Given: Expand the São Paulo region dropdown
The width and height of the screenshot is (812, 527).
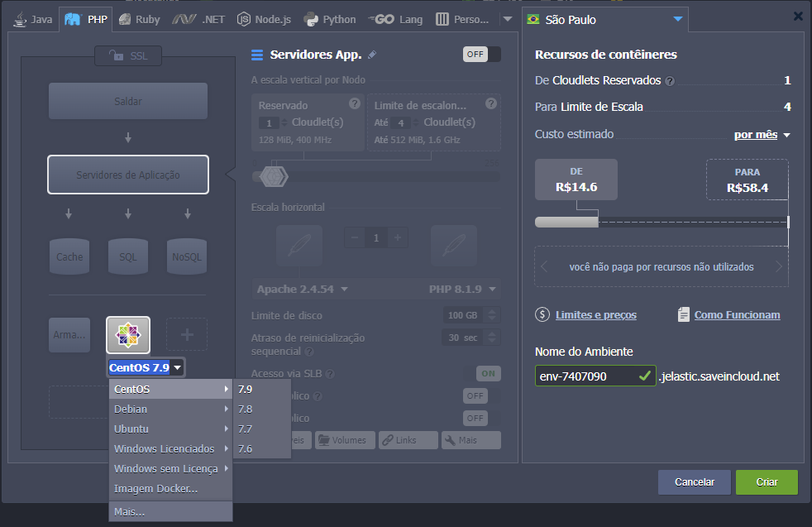Looking at the screenshot, I should [x=678, y=19].
